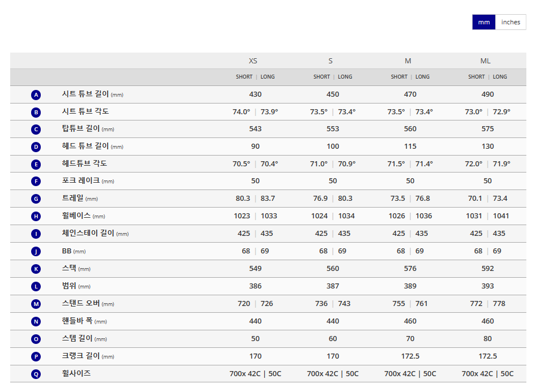Switch units to inches
The image size is (549, 392).
click(x=511, y=22)
